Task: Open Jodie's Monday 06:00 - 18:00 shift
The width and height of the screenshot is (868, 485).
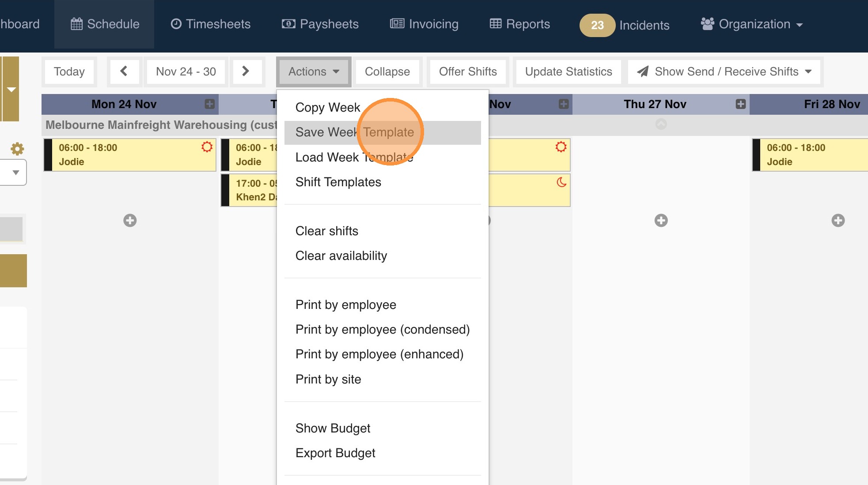Action: [129, 155]
